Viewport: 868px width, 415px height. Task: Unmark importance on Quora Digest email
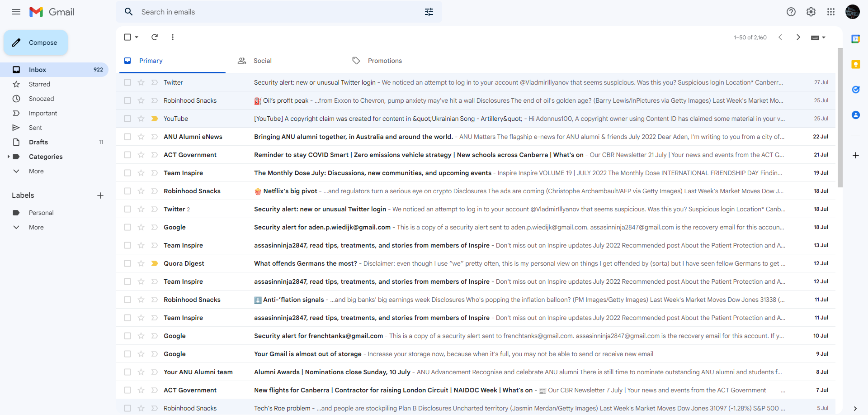pyautogui.click(x=155, y=263)
